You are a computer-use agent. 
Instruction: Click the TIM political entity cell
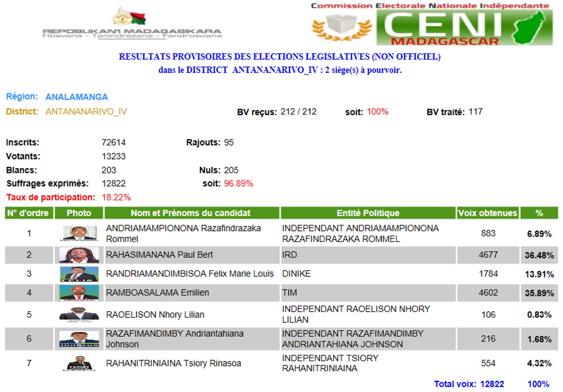click(368, 293)
